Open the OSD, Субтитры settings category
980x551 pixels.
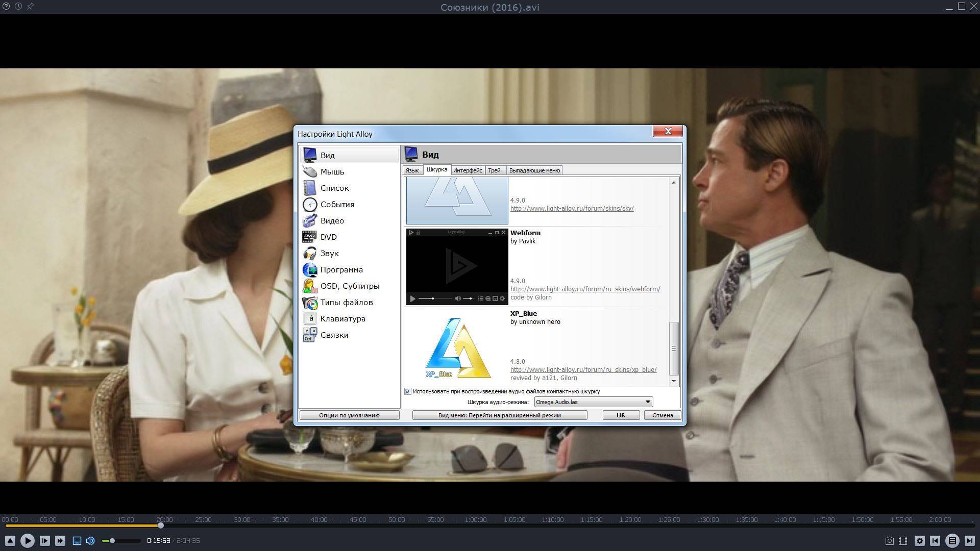tap(349, 286)
